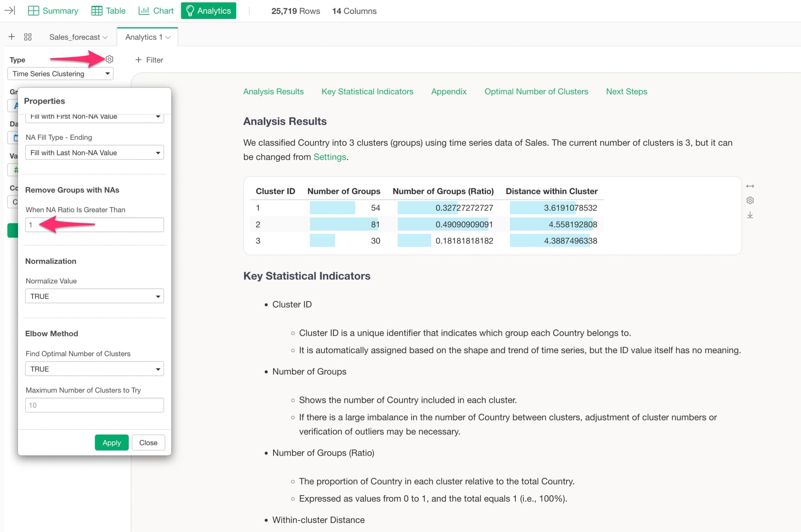
Task: Expand NA Fill Type Ending dropdown
Action: click(x=94, y=153)
